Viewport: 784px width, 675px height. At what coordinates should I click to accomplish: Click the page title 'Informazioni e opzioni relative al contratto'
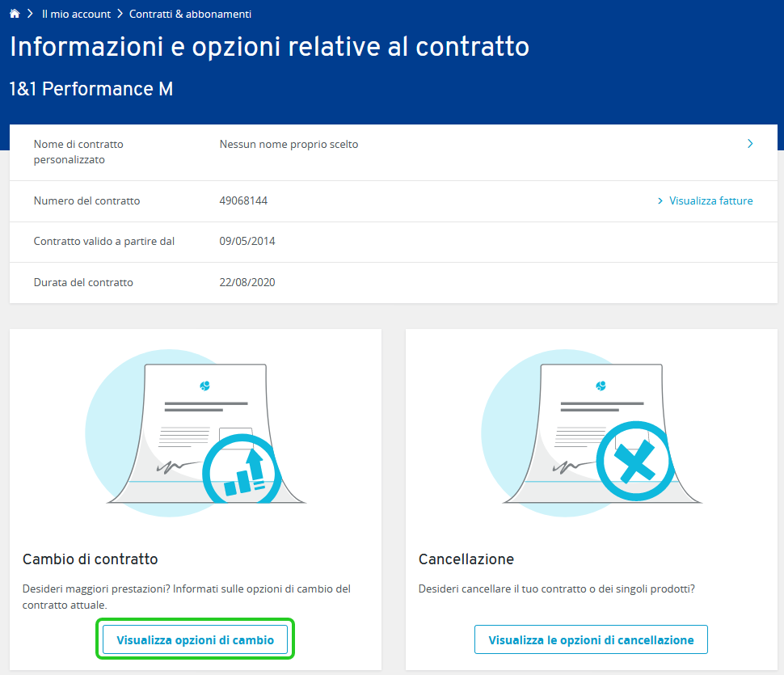[269, 47]
